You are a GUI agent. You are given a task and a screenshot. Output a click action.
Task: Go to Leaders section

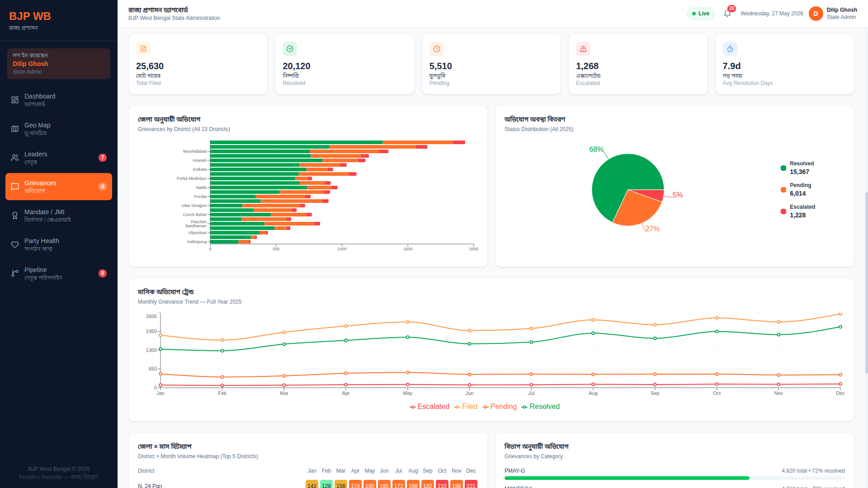(59, 158)
